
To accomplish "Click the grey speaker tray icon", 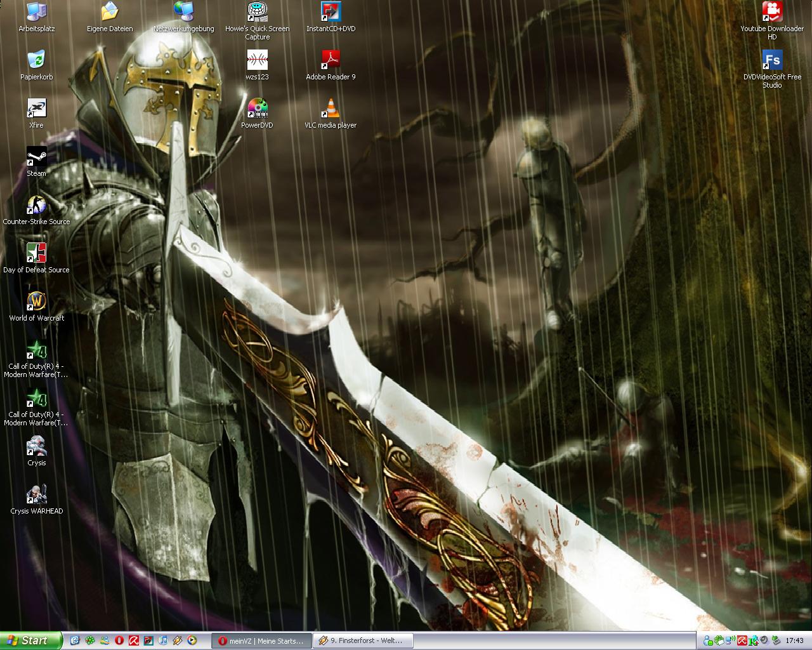I will click(x=764, y=640).
